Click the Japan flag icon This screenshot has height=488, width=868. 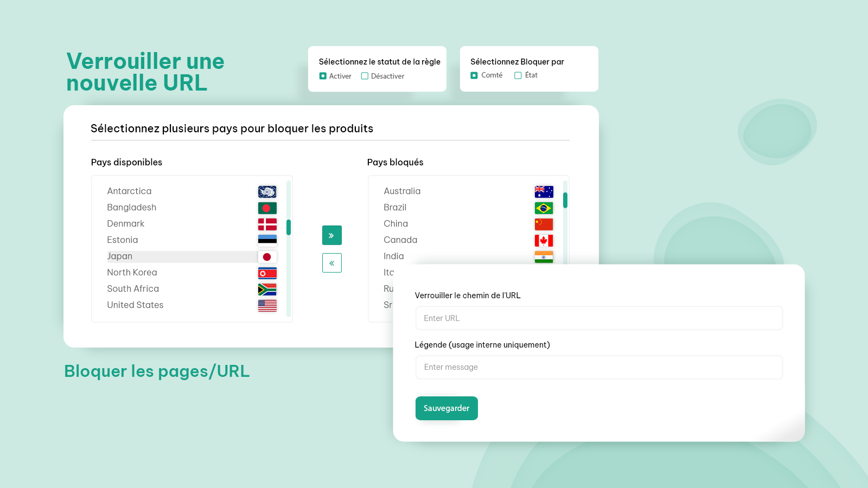[x=267, y=256]
